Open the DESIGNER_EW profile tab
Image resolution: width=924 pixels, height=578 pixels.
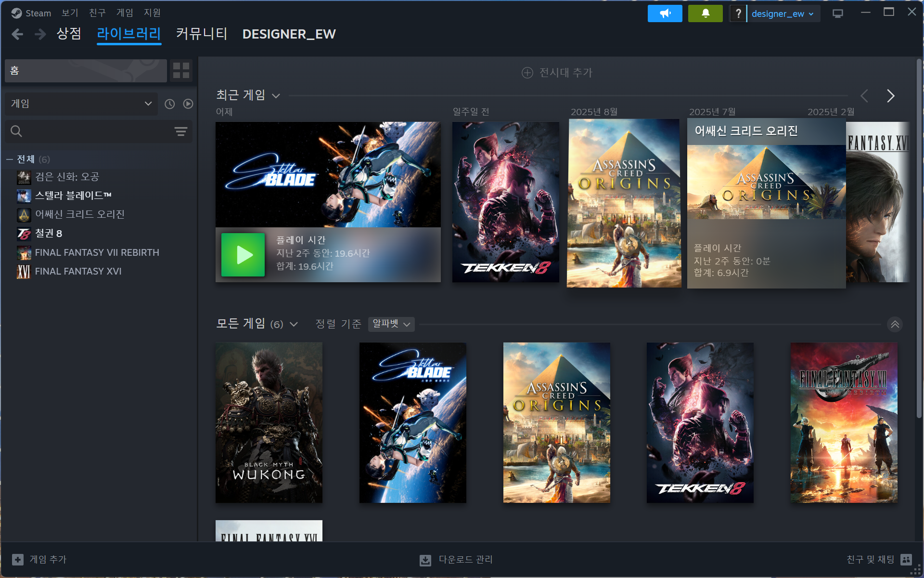[x=289, y=34]
